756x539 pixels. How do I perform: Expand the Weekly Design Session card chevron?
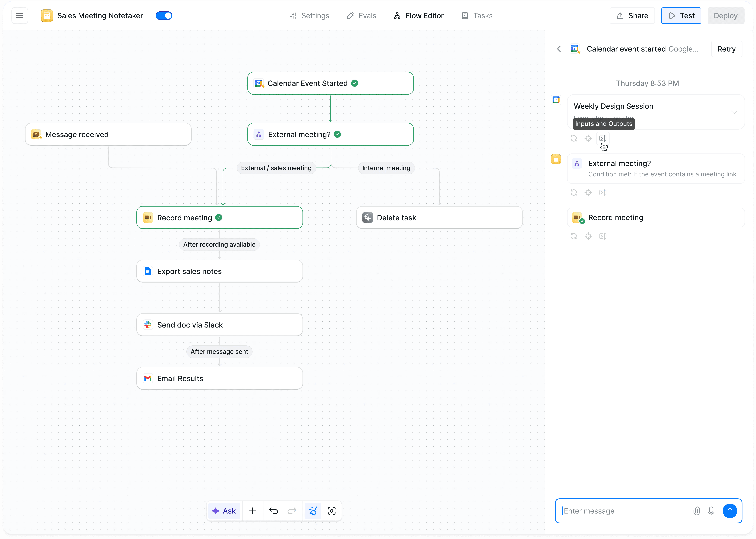[734, 112]
